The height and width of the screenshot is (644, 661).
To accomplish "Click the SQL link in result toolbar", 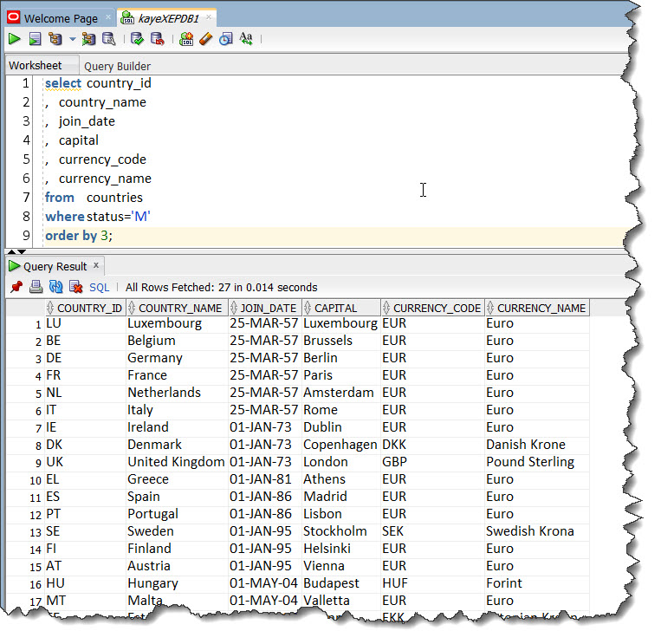I will click(99, 287).
